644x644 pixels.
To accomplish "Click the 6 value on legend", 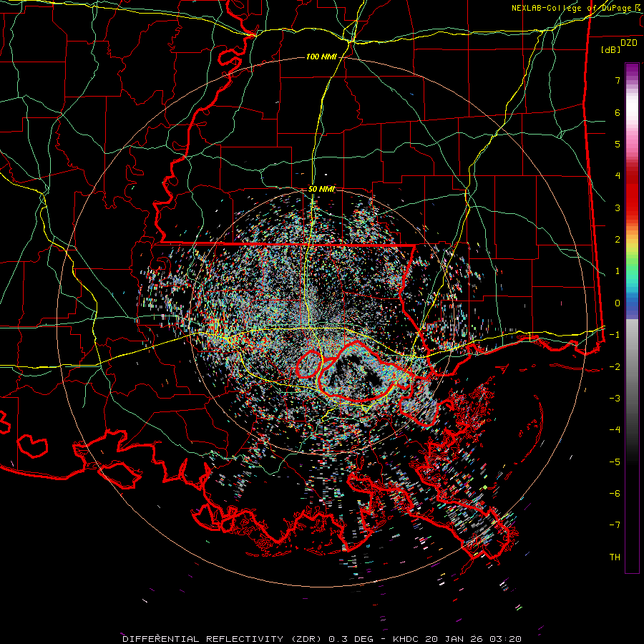I will coord(618,112).
